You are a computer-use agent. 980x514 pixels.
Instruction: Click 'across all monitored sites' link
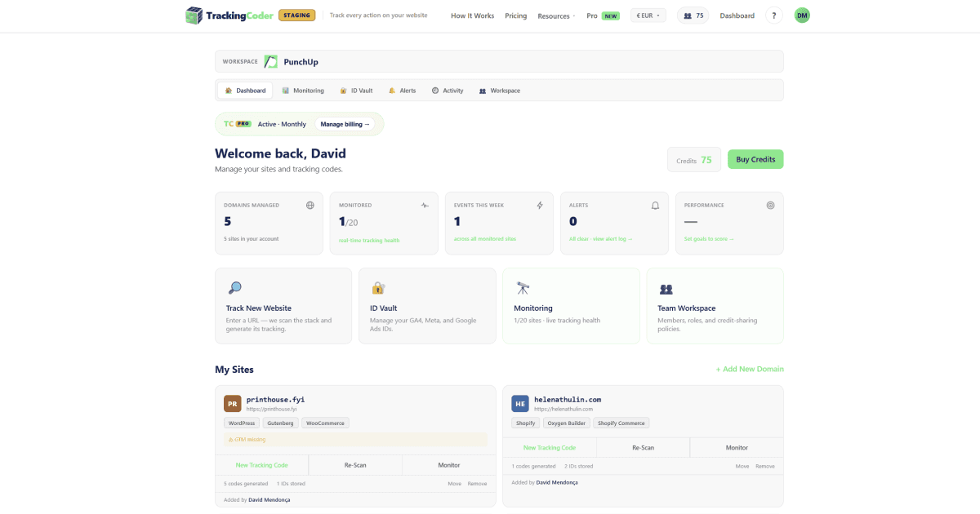tap(485, 239)
